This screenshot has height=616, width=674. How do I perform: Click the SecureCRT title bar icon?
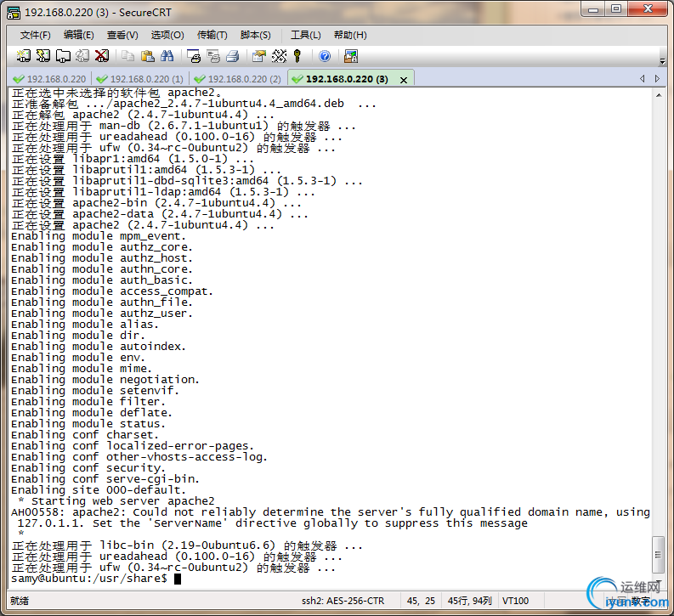tap(14, 13)
